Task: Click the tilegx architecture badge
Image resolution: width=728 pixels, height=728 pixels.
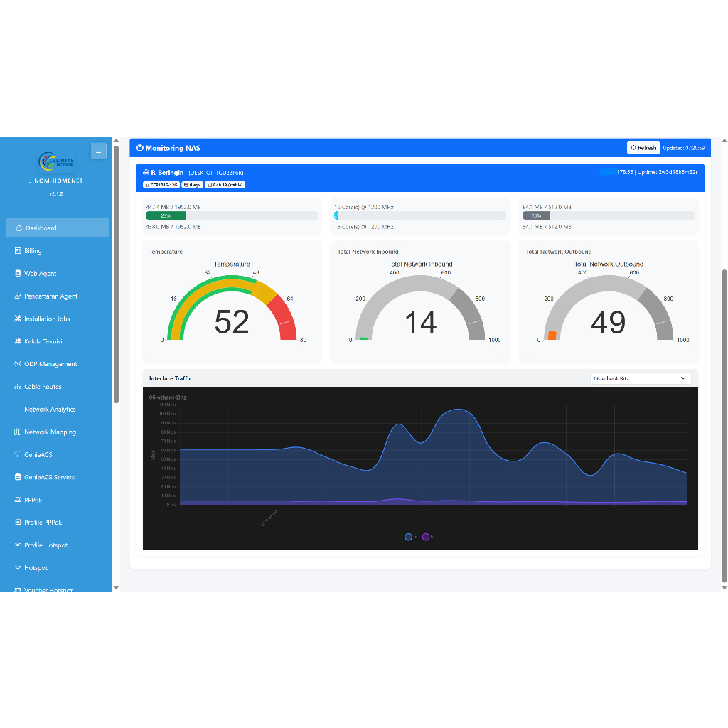Action: click(x=192, y=185)
